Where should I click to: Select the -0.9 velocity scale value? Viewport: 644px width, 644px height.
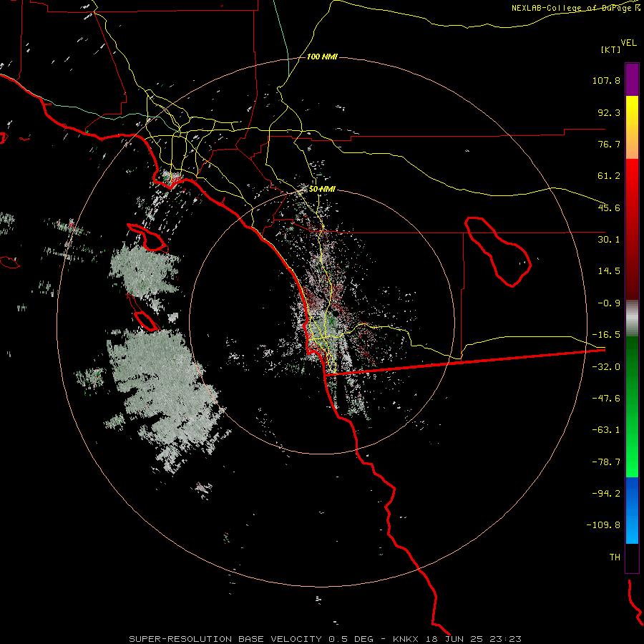click(609, 303)
